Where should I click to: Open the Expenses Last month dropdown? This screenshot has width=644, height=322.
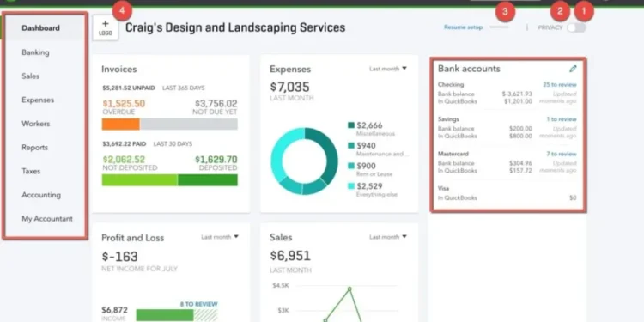388,69
